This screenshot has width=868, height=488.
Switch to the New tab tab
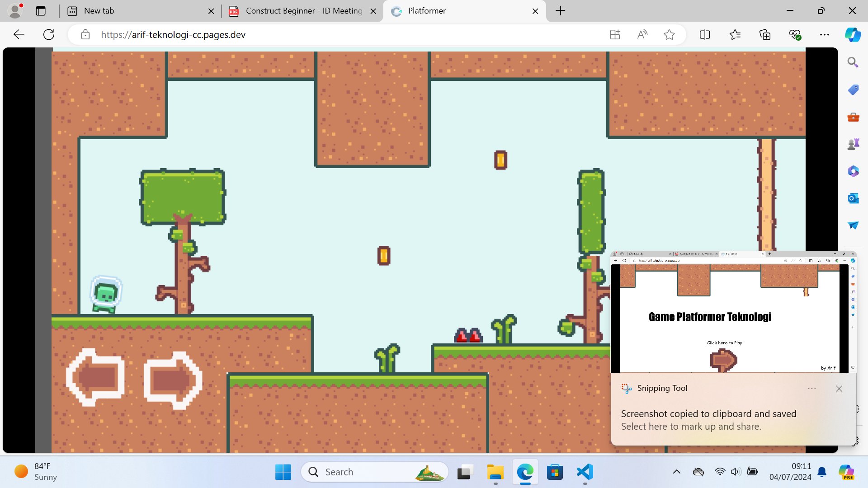click(136, 11)
